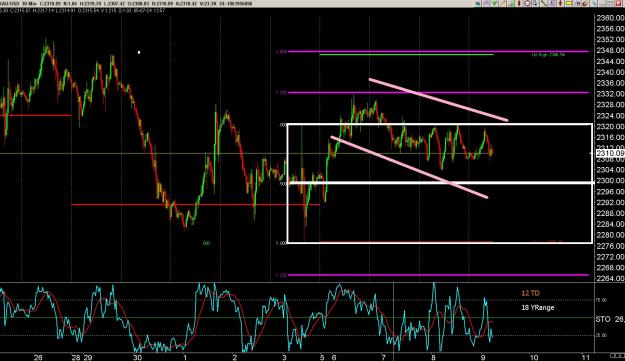Select the thin green horizontal line near 2347
The image size is (625, 361).
407,55
